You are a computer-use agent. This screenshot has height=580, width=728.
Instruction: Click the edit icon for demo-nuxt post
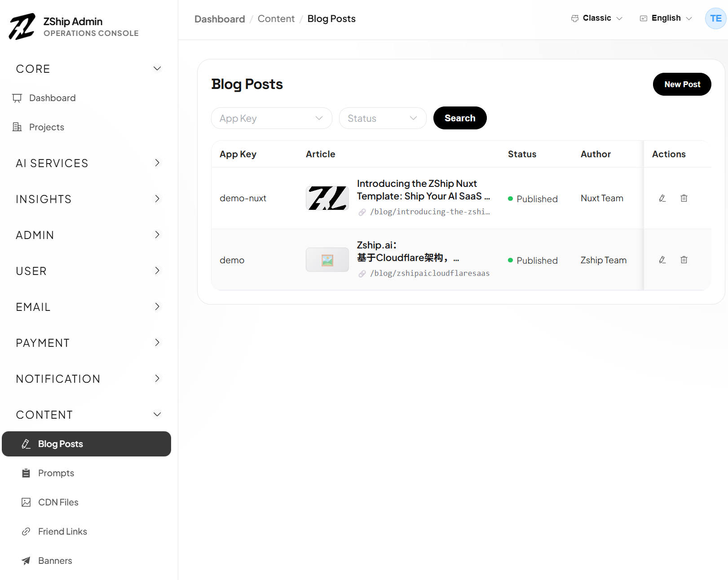[662, 198]
